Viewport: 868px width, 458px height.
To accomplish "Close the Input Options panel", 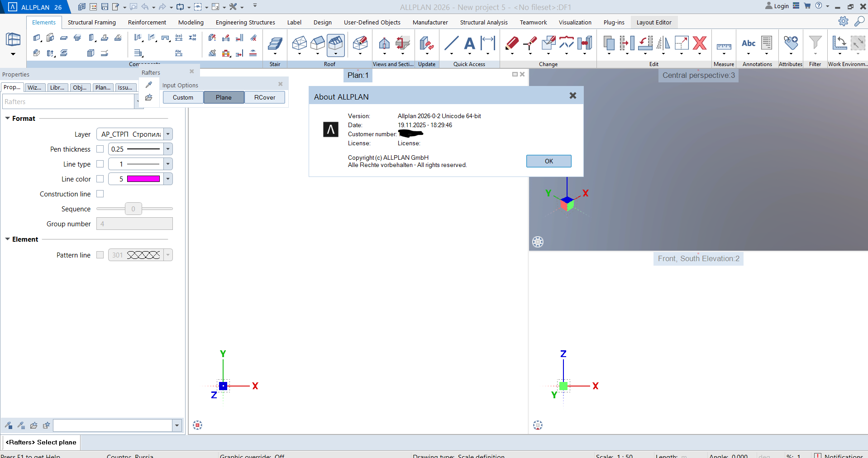I will 281,84.
